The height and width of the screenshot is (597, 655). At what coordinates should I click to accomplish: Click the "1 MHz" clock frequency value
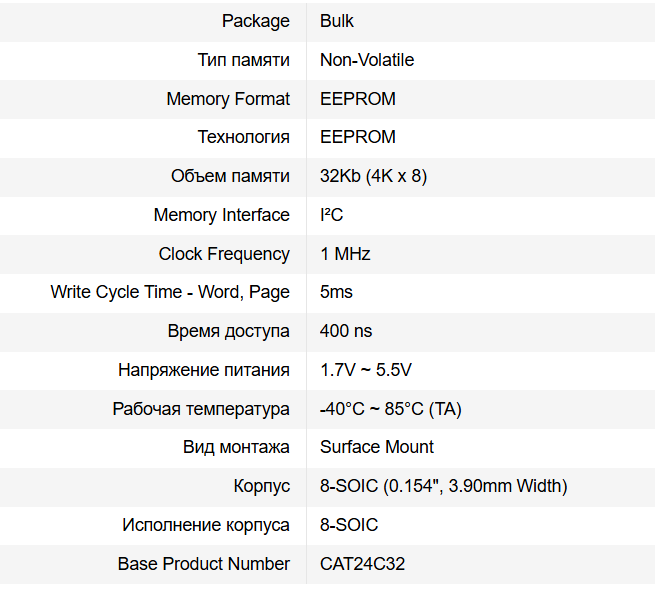pyautogui.click(x=345, y=254)
